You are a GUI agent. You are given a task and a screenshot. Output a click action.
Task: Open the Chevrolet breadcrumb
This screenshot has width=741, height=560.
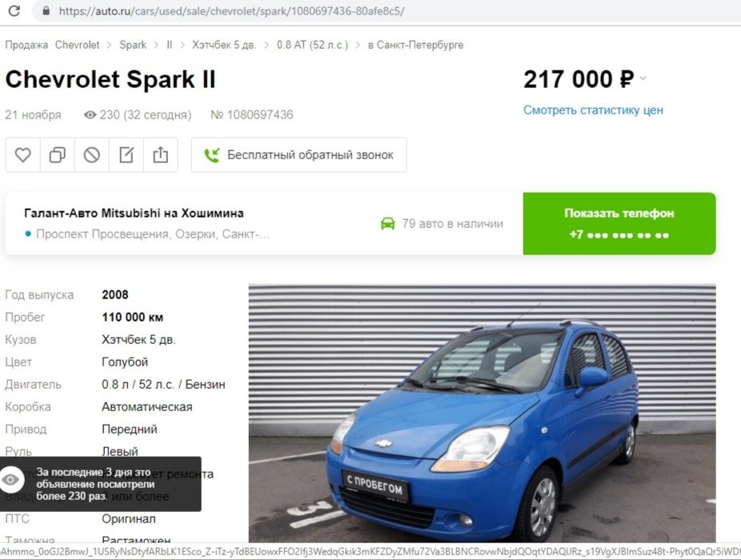click(77, 45)
